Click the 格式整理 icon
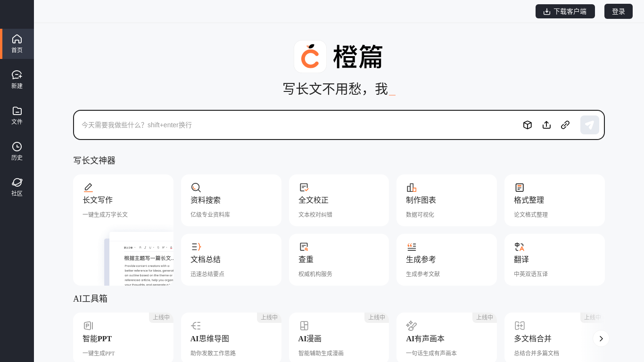644x362 pixels. point(520,188)
